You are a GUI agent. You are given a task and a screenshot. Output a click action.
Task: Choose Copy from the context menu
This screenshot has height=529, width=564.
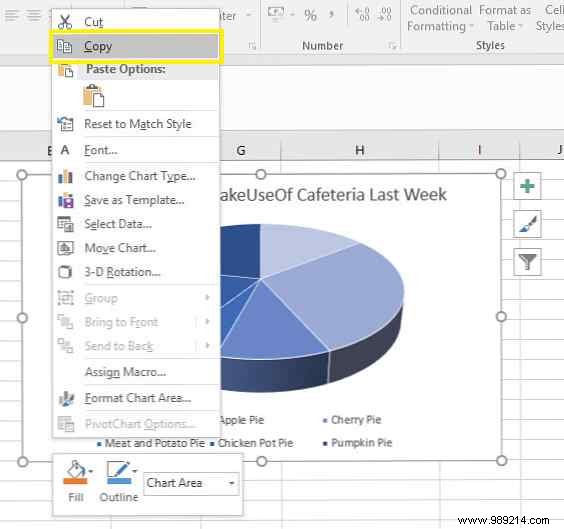136,46
